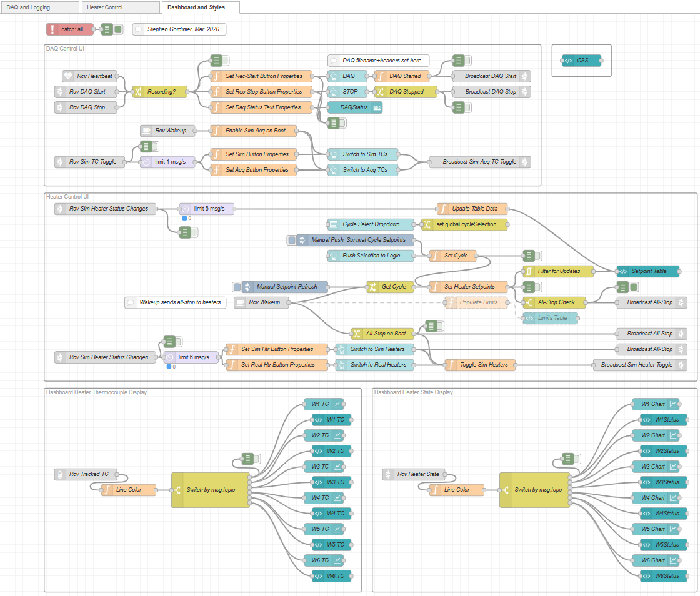
Task: Click the DAQStatus text node abc icon
Action: click(x=377, y=107)
